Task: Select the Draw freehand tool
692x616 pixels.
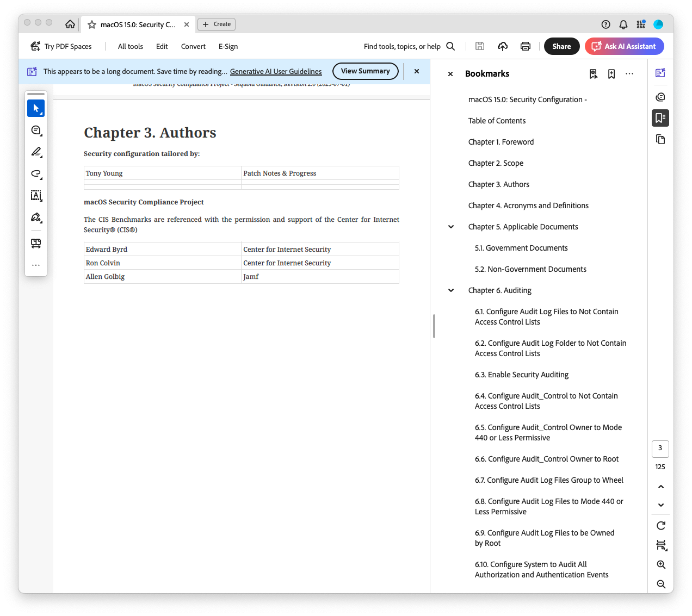Action: tap(36, 173)
